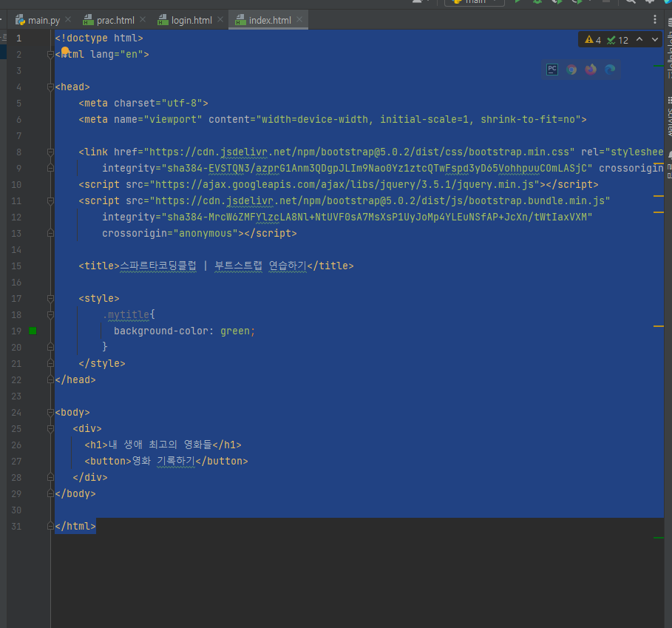This screenshot has height=628, width=672.
Task: Collapse the body block fold on line 24
Action: click(50, 413)
